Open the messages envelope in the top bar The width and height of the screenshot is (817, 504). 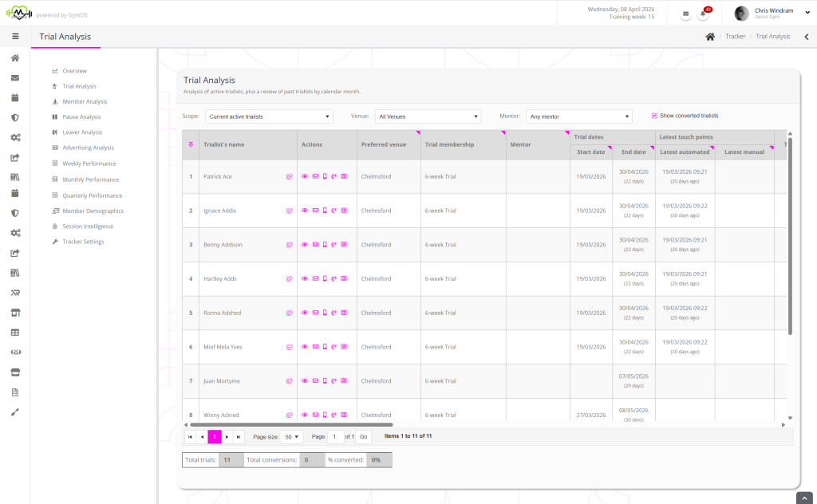tap(686, 14)
